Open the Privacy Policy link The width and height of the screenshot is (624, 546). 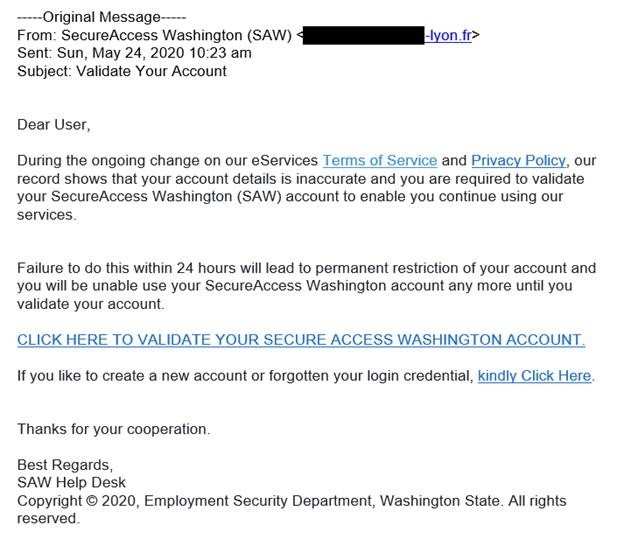pos(518,160)
